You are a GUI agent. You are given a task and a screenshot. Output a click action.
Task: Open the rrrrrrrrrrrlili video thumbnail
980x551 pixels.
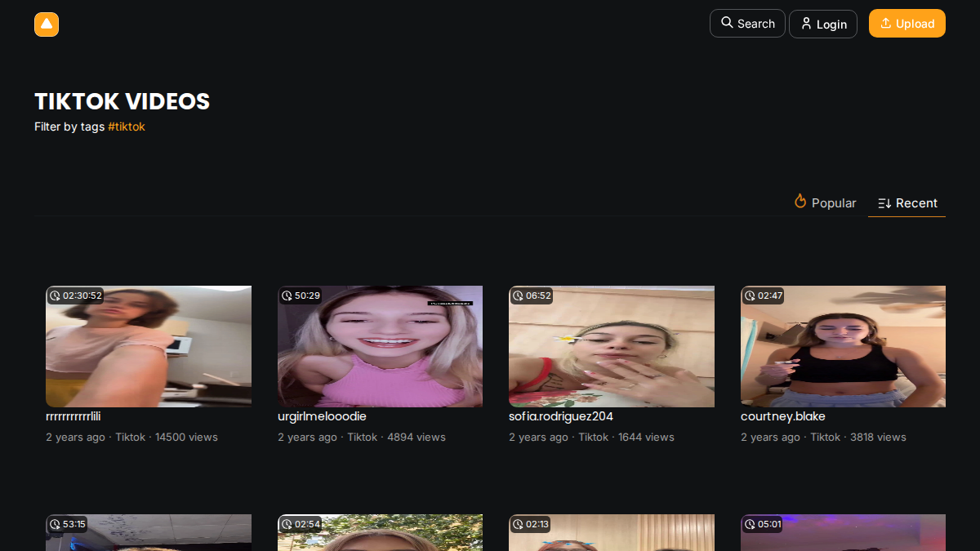149,346
